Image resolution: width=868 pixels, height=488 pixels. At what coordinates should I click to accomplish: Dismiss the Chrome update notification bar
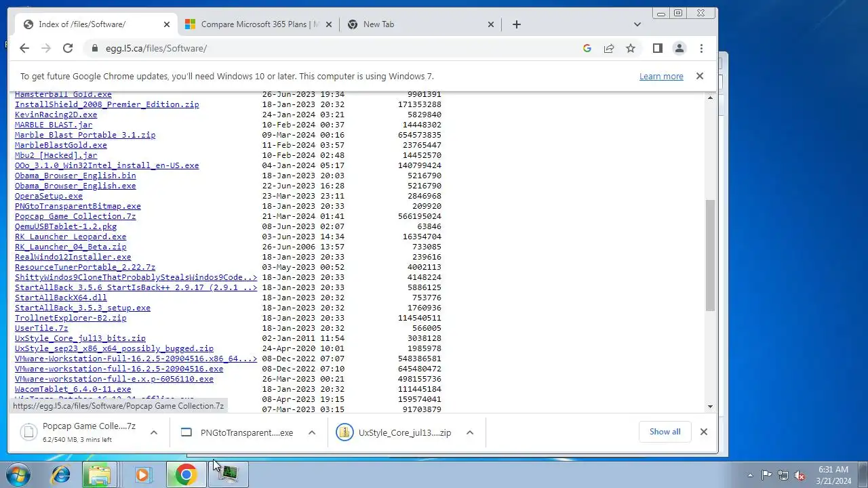(x=700, y=76)
